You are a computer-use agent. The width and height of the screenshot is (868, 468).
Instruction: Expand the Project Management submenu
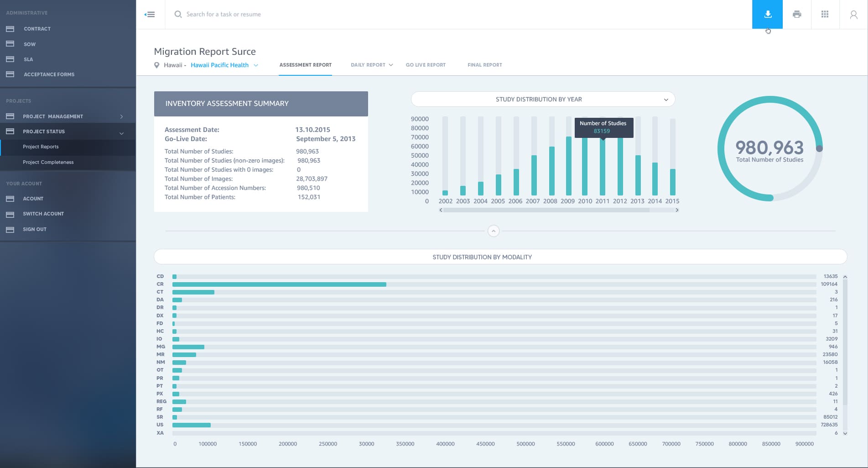pyautogui.click(x=121, y=117)
